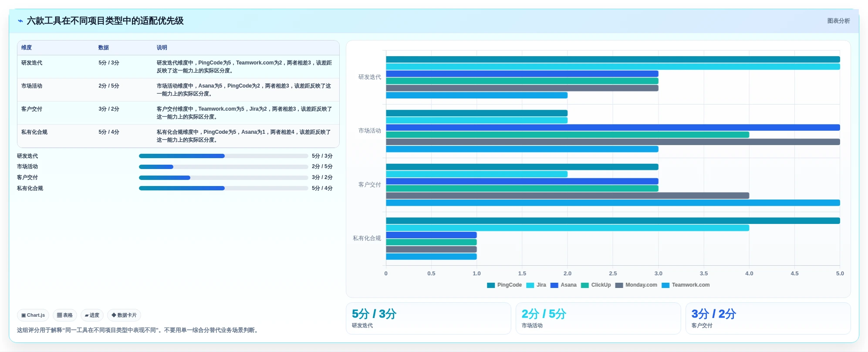This screenshot has width=868, height=352.
Task: Toggle the Teamwork.com dataset in the legend
Action: tap(686, 285)
